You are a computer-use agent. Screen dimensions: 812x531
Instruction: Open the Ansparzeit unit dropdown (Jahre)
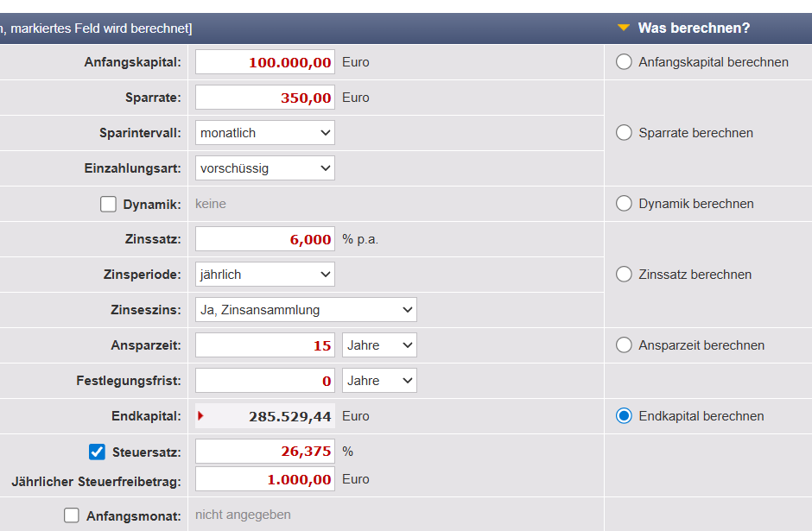[x=379, y=345]
